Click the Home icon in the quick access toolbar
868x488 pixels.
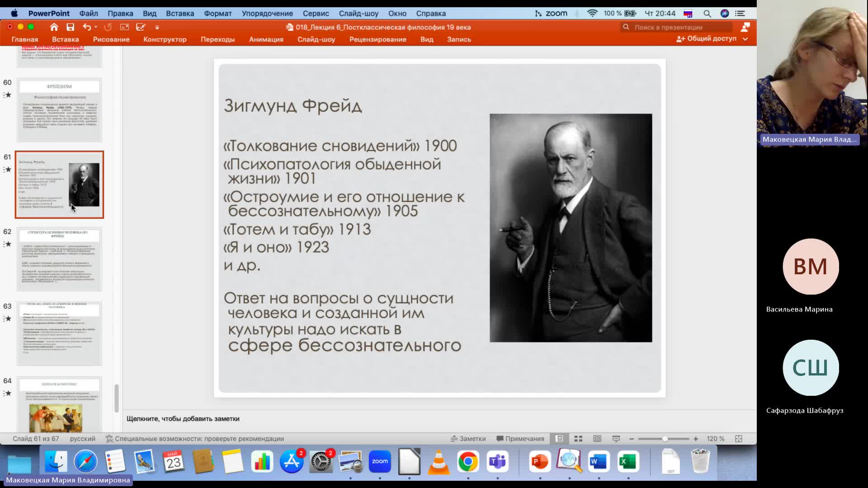click(x=54, y=27)
